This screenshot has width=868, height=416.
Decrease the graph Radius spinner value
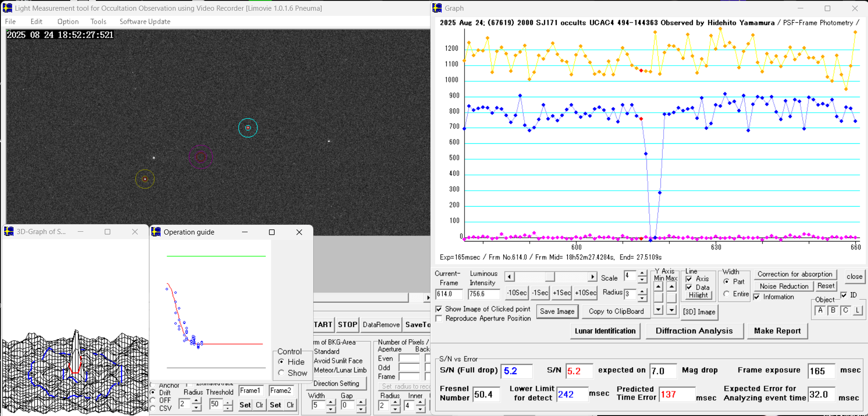[x=642, y=298]
